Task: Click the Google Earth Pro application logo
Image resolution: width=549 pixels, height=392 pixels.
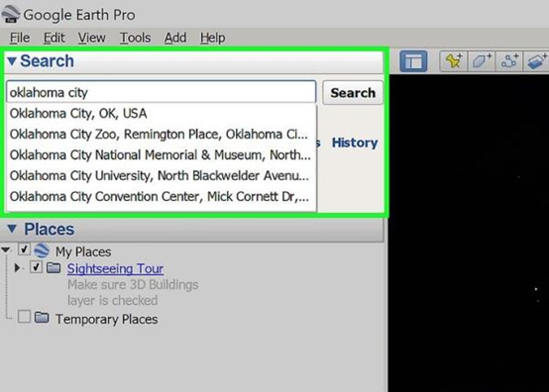Action: pyautogui.click(x=10, y=14)
